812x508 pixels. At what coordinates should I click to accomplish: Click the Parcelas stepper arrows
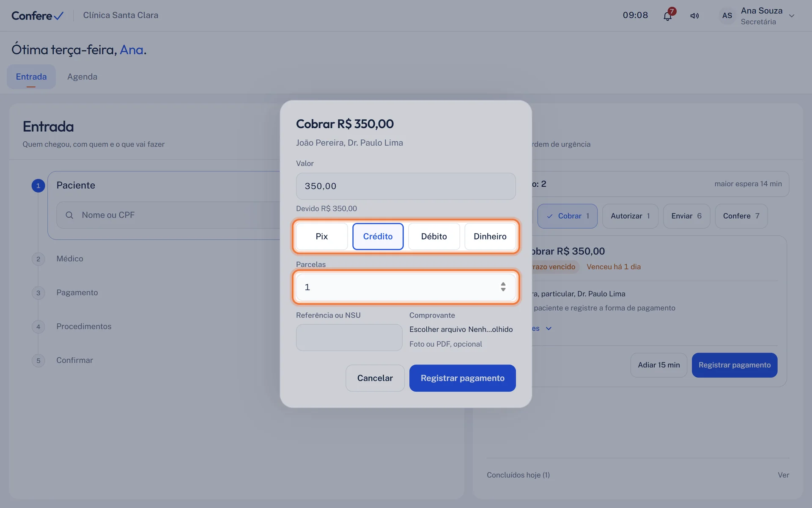[503, 287]
